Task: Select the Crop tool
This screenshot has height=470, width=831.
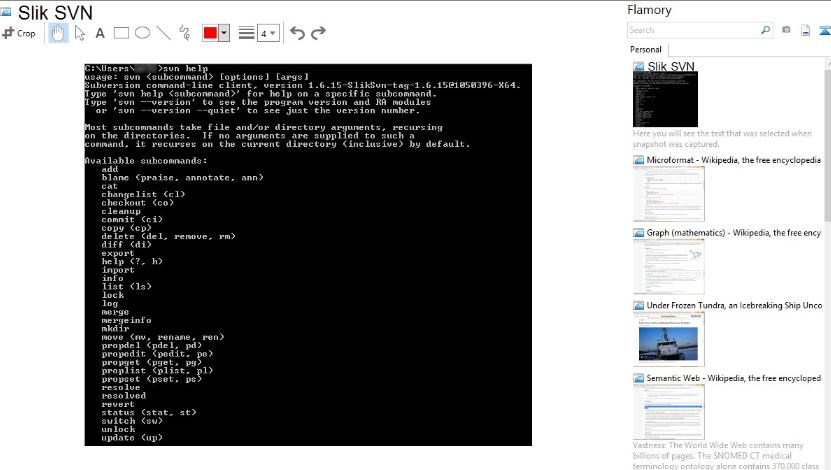Action: [x=19, y=33]
